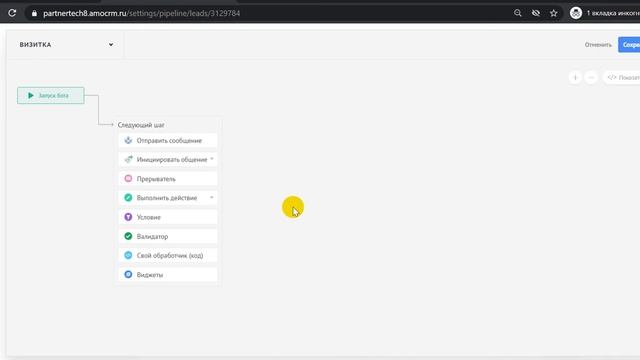Open the incognito profile avatar
This screenshot has width=640, height=360.
click(x=576, y=13)
